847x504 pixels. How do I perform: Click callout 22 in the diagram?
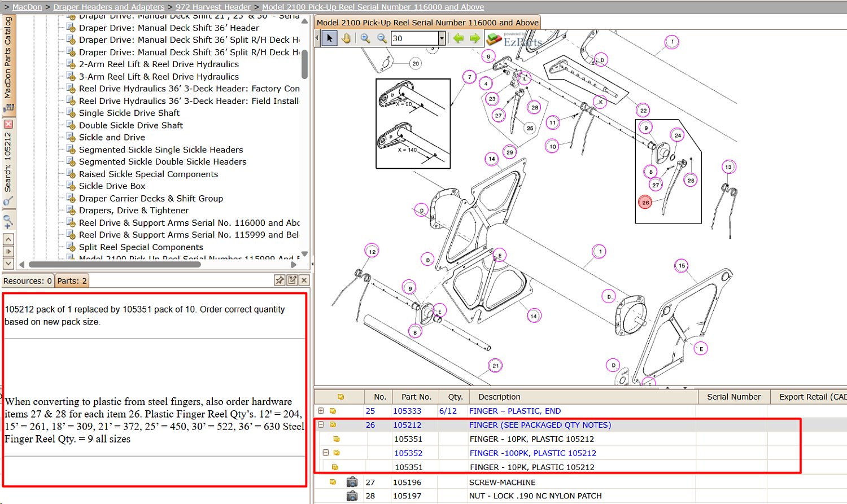click(643, 111)
